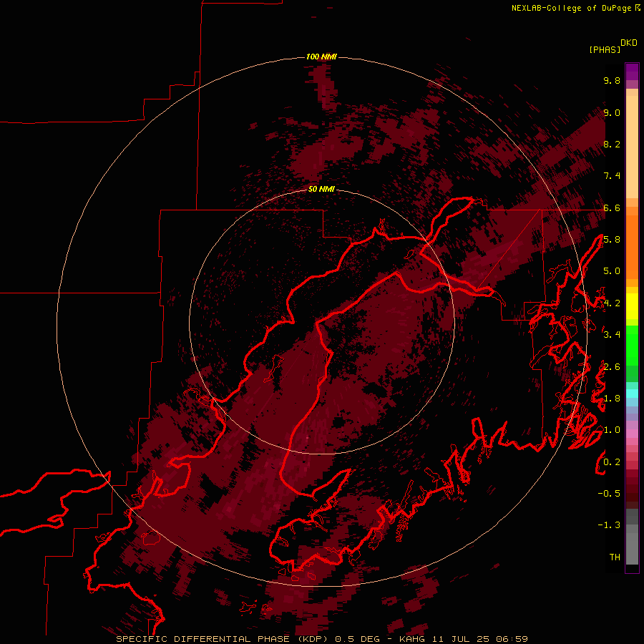This screenshot has height=644, width=644.
Task: Click the 5.0 value on color scale
Action: (x=612, y=271)
